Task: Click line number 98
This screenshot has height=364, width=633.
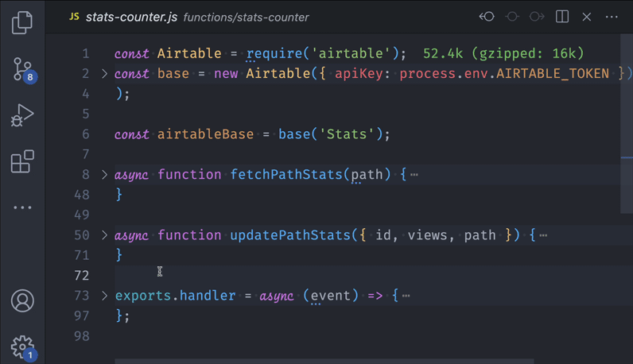Action: click(x=82, y=335)
